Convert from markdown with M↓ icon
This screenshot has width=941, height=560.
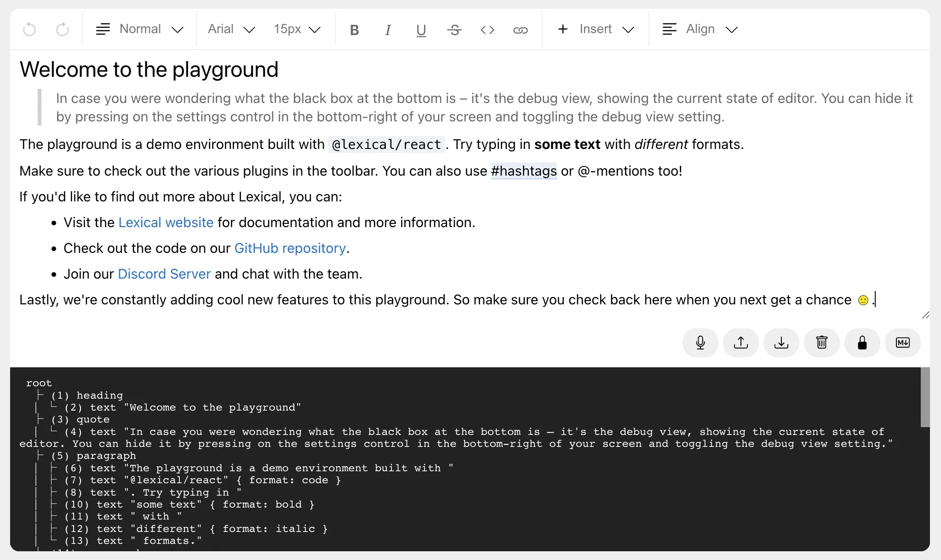(x=902, y=343)
